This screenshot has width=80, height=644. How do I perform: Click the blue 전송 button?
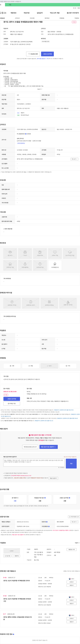[x=71, y=464]
